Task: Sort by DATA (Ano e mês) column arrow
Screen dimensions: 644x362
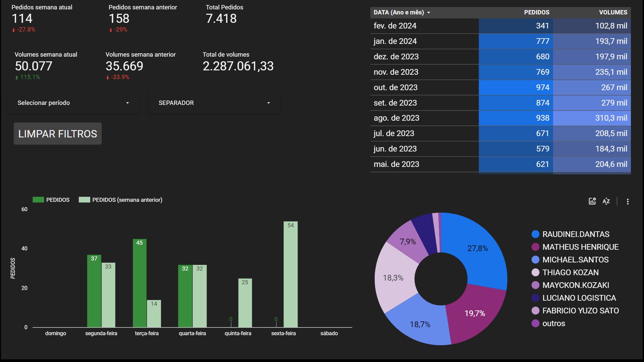Action: (429, 13)
